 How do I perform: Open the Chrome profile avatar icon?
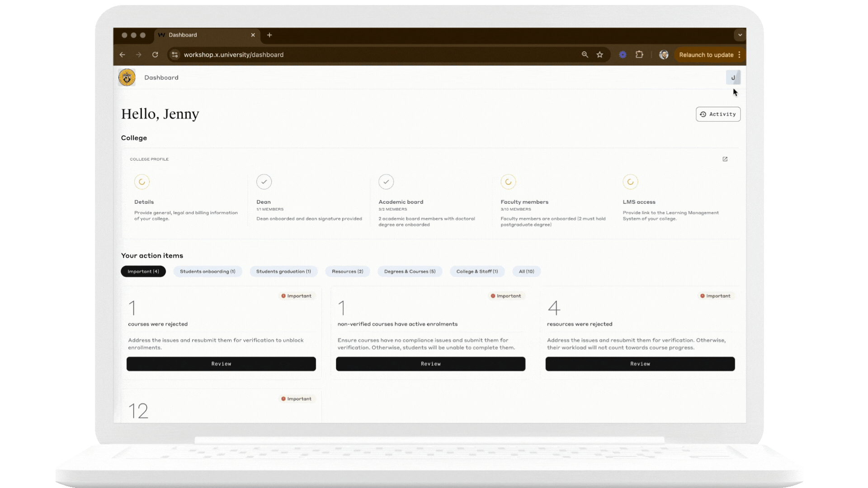coord(663,55)
